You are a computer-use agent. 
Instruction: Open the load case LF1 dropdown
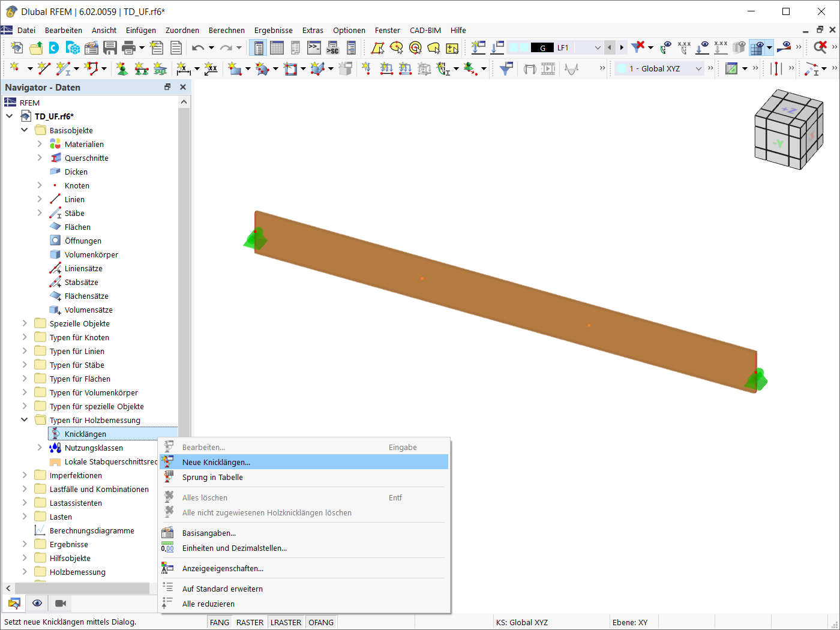pos(597,47)
